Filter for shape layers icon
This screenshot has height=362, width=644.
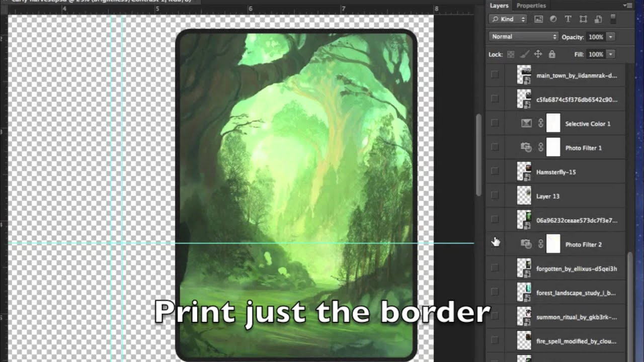pyautogui.click(x=583, y=19)
